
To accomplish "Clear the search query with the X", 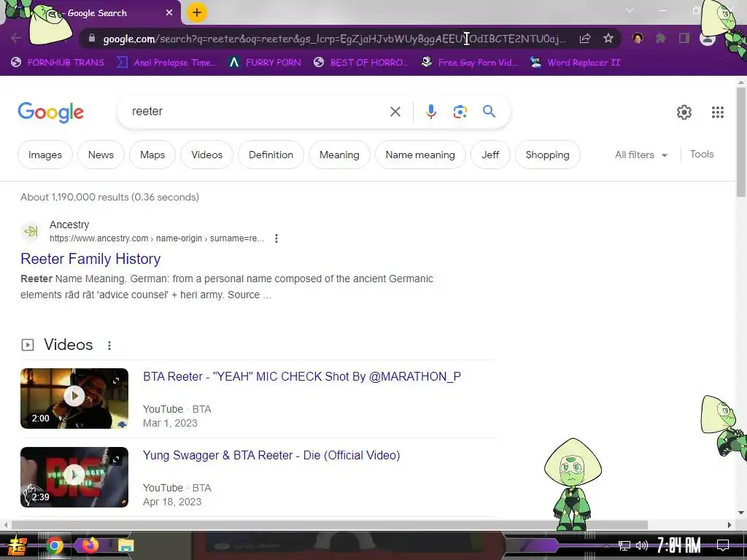I will (395, 112).
